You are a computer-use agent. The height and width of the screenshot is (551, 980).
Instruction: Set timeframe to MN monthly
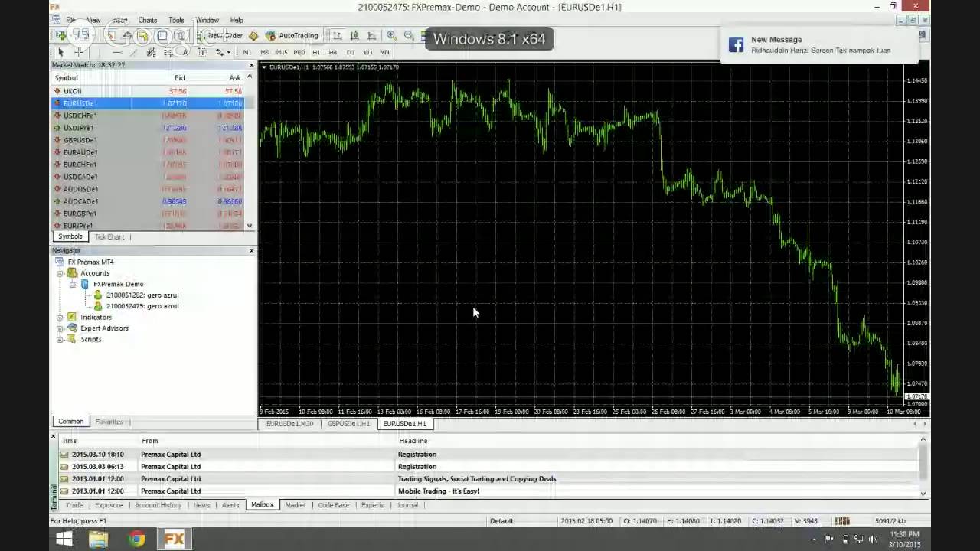coord(384,52)
